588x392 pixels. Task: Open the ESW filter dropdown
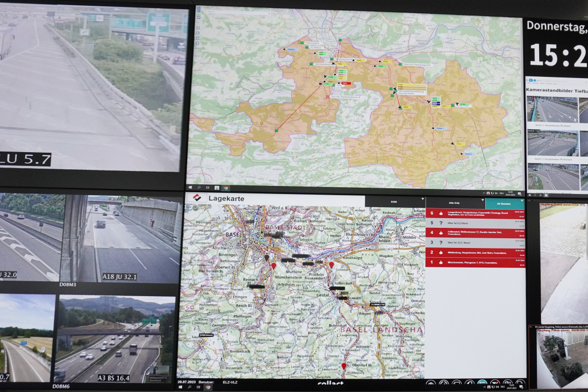(394, 202)
